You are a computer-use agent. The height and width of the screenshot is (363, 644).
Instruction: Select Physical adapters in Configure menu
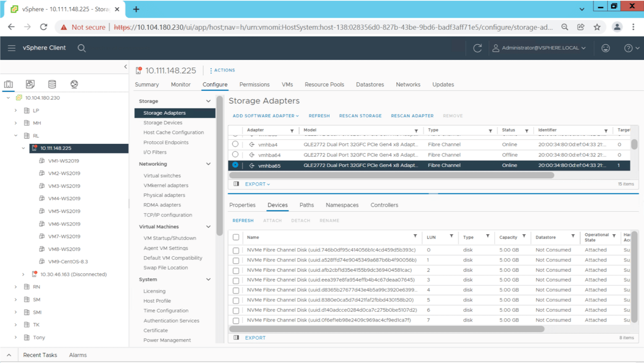pos(164,195)
